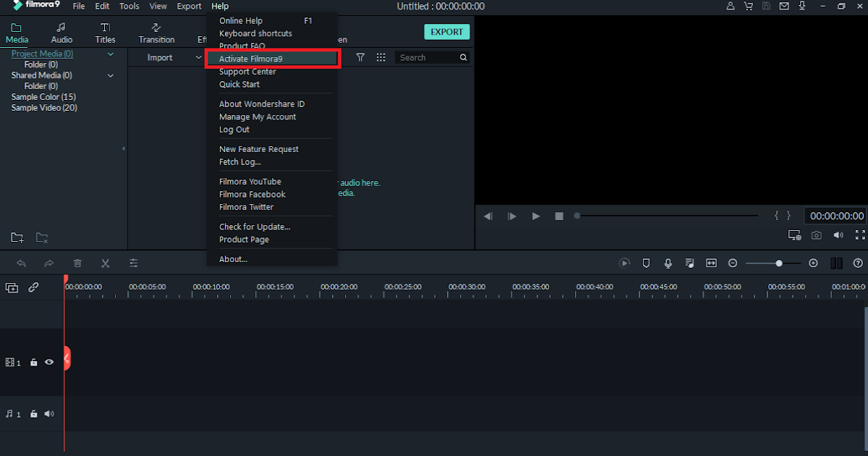Click the preview timecode field
The image size is (868, 456).
point(836,216)
